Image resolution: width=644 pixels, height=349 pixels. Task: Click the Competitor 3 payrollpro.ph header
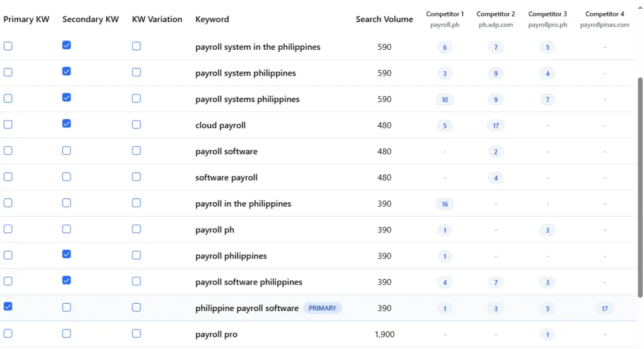pyautogui.click(x=548, y=20)
